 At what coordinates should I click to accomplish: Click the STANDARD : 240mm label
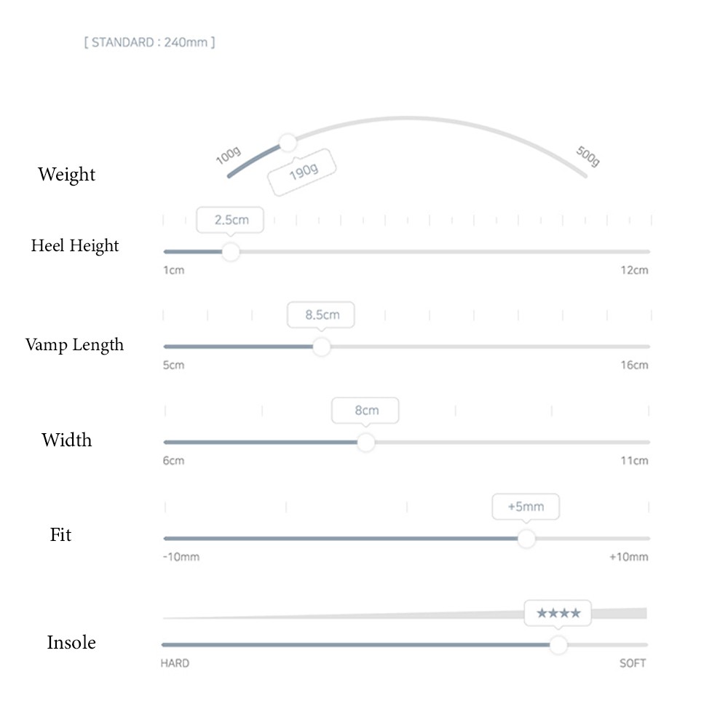pyautogui.click(x=149, y=42)
